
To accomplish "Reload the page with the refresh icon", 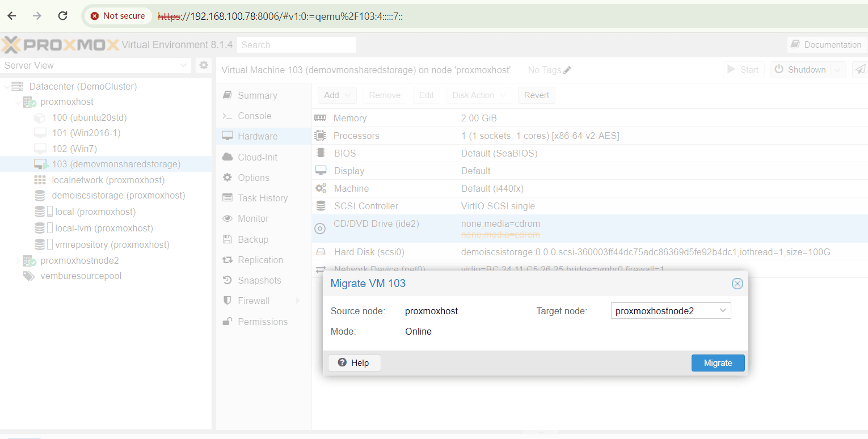I will pos(63,16).
